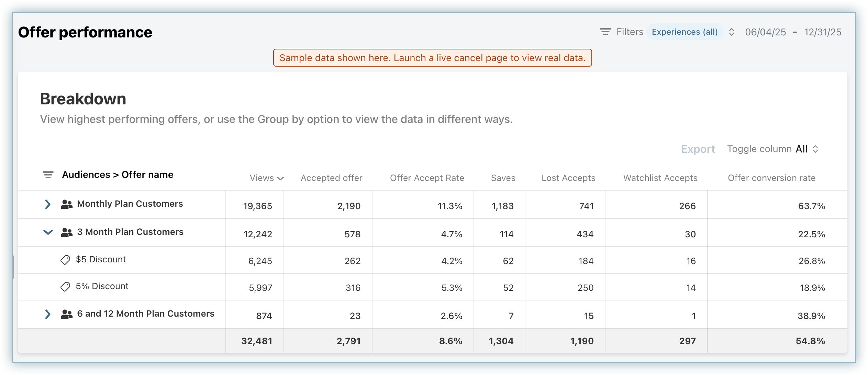The height and width of the screenshot is (375, 868).
Task: Click the tag icon beside 5% Discount
Action: (x=65, y=287)
